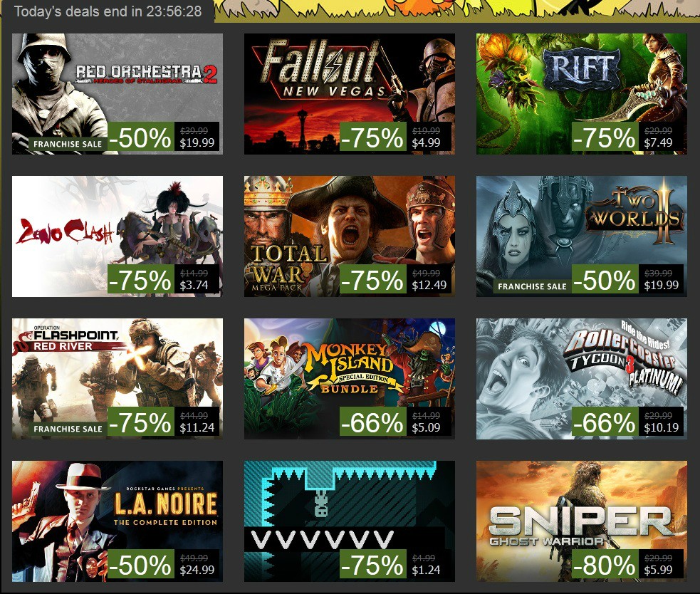Open L.A. Noire Complete Edition deal

pos(117,521)
